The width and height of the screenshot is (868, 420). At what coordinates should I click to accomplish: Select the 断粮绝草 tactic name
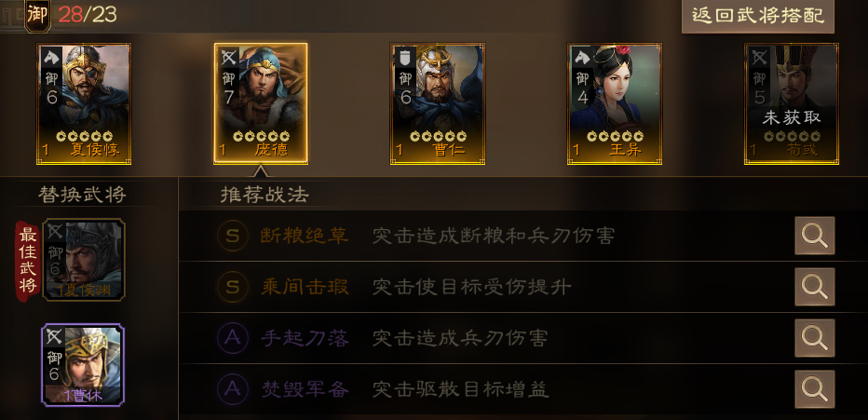coord(305,237)
